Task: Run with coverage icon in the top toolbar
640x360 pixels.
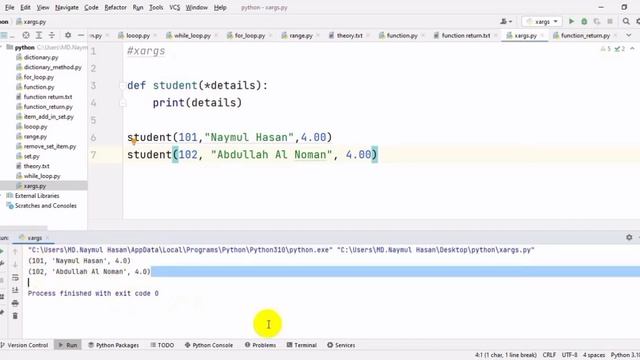Action: (597, 21)
